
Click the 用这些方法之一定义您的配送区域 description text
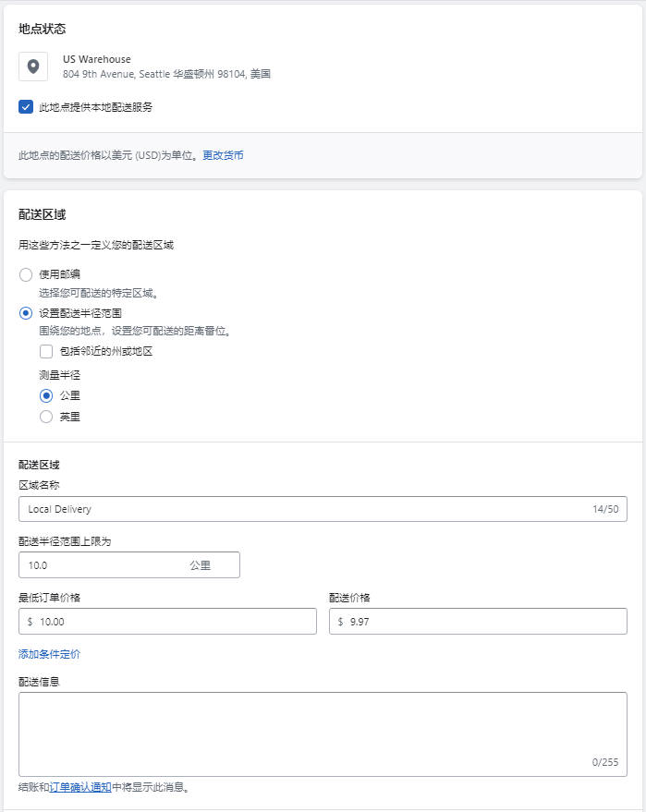[x=96, y=245]
